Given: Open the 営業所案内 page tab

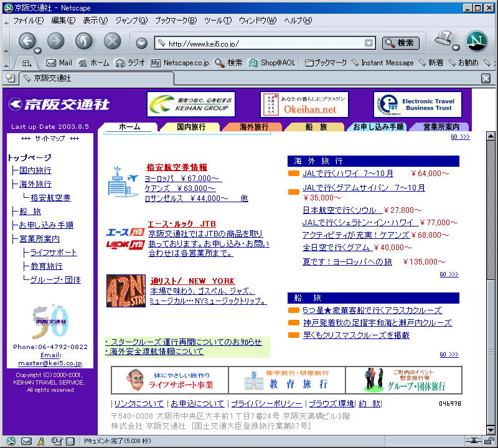Looking at the screenshot, I should (441, 127).
